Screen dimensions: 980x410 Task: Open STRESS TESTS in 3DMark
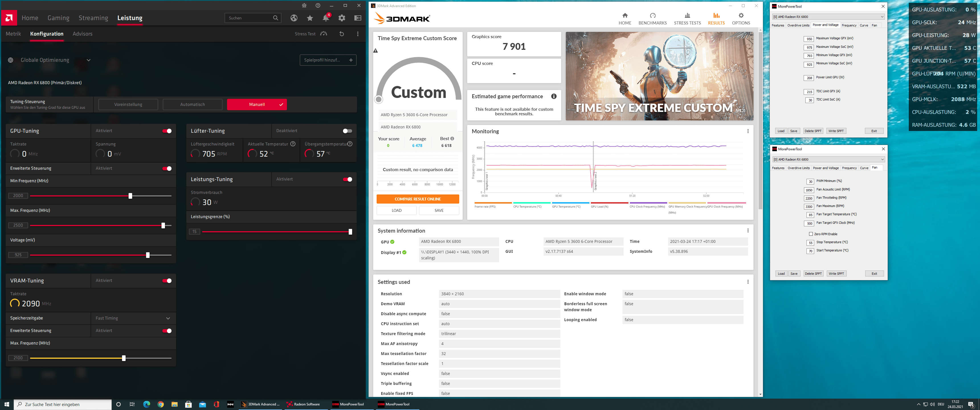click(687, 19)
